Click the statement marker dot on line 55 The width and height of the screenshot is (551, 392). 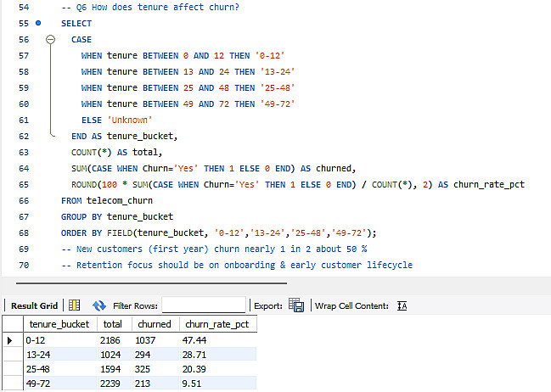click(x=38, y=23)
